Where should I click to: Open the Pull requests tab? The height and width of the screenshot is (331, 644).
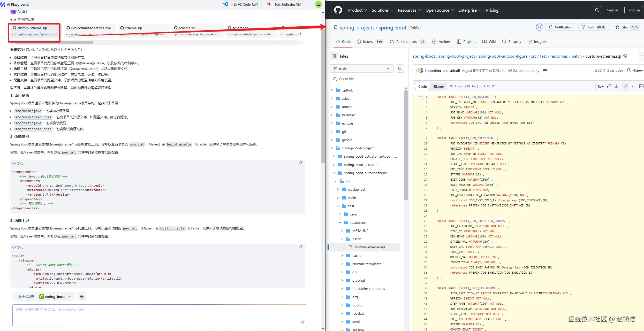click(x=406, y=42)
